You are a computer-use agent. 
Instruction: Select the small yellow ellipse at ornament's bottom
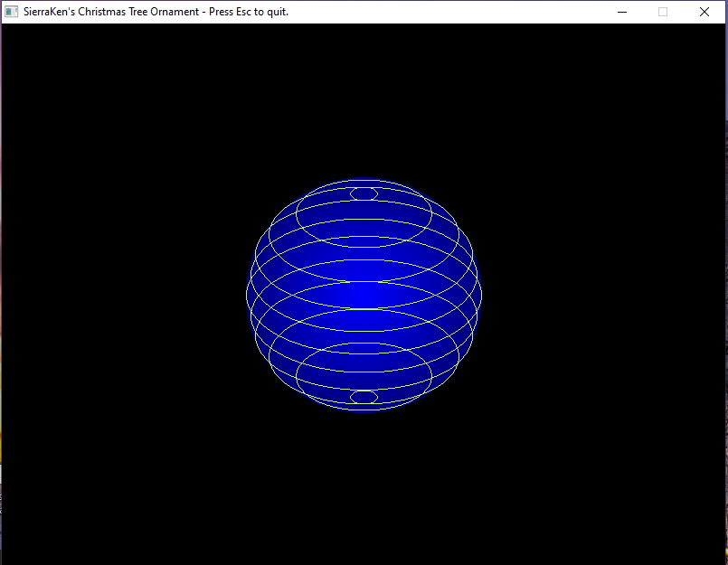[x=364, y=397]
